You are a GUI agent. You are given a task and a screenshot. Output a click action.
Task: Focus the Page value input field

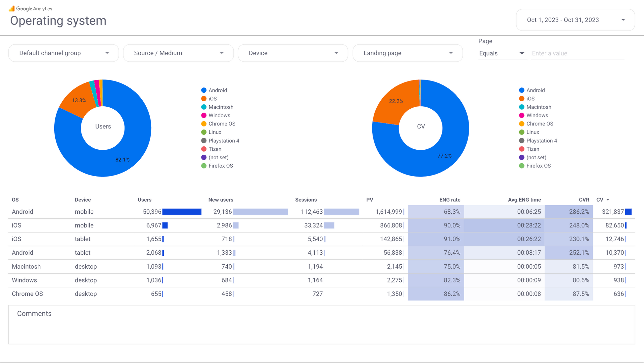[577, 53]
